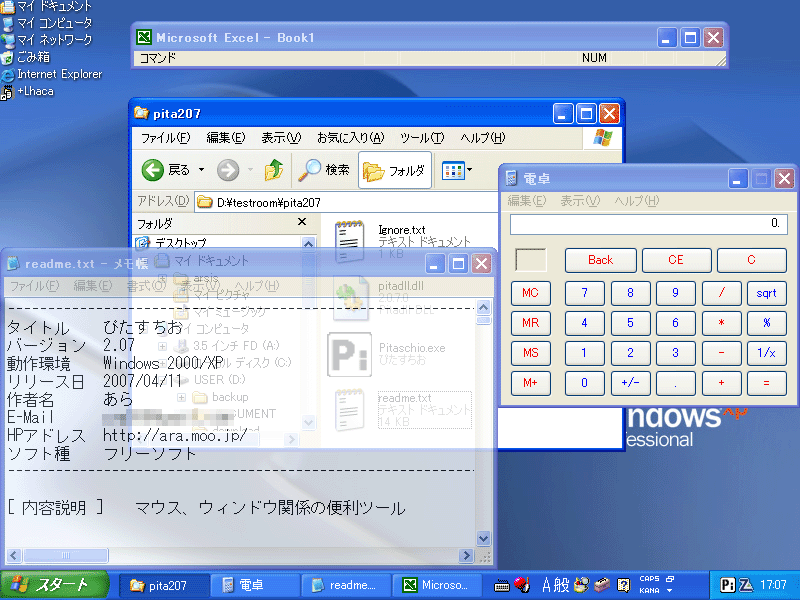The height and width of the screenshot is (600, 800).
Task: Click Notepad vertical scrollbar up arrow
Action: [x=483, y=307]
